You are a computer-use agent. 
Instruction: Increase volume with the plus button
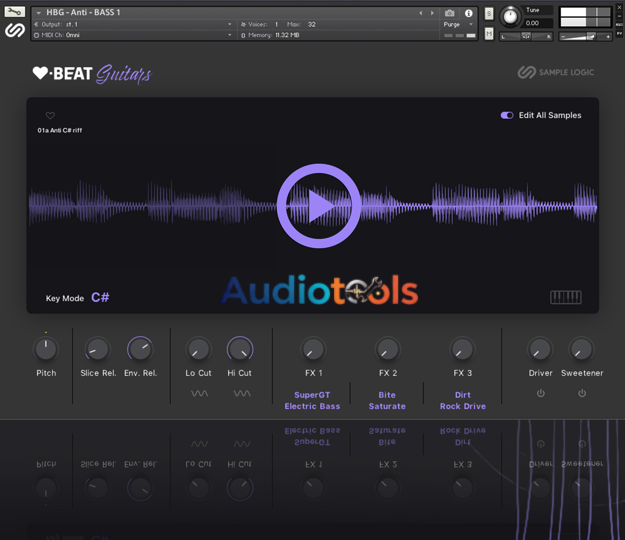pos(608,37)
